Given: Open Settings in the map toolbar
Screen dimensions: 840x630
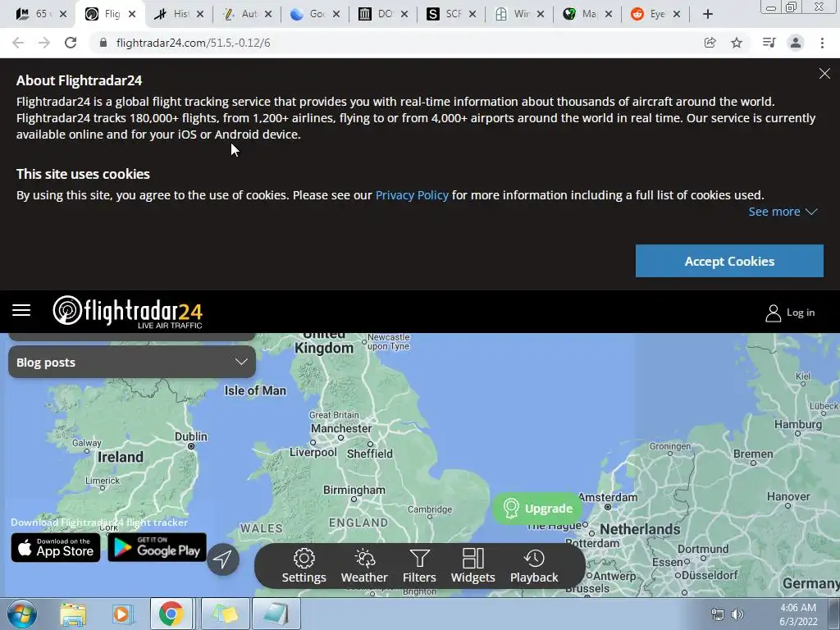Looking at the screenshot, I should (304, 566).
